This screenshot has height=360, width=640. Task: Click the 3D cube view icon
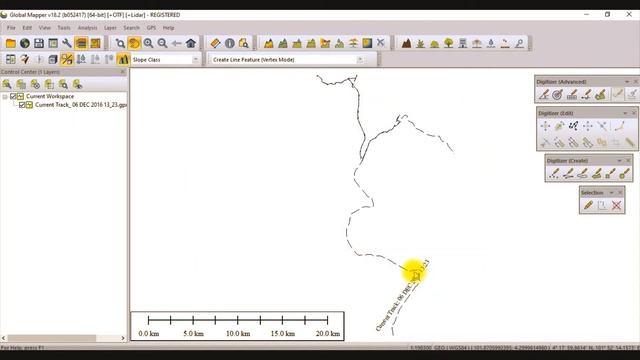pyautogui.click(x=53, y=60)
